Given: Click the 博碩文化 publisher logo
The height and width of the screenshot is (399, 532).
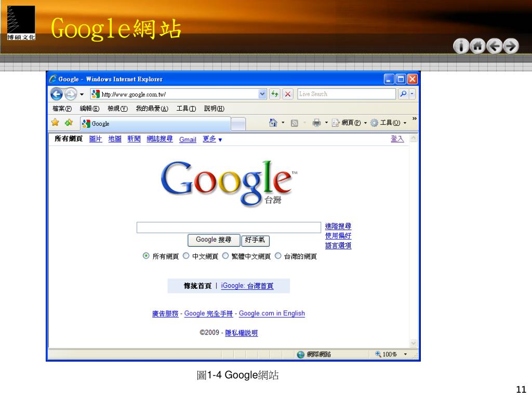Looking at the screenshot, I should tap(21, 23).
